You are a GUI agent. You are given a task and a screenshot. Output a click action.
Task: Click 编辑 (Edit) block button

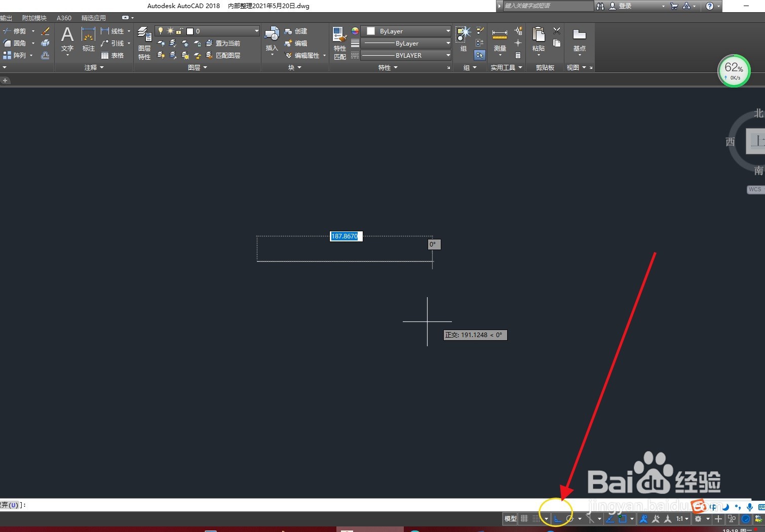point(296,43)
